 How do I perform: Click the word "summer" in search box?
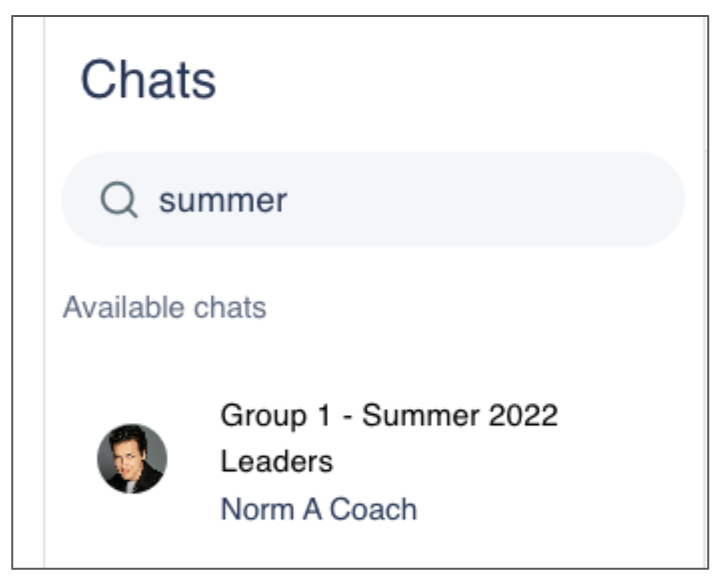pyautogui.click(x=223, y=201)
